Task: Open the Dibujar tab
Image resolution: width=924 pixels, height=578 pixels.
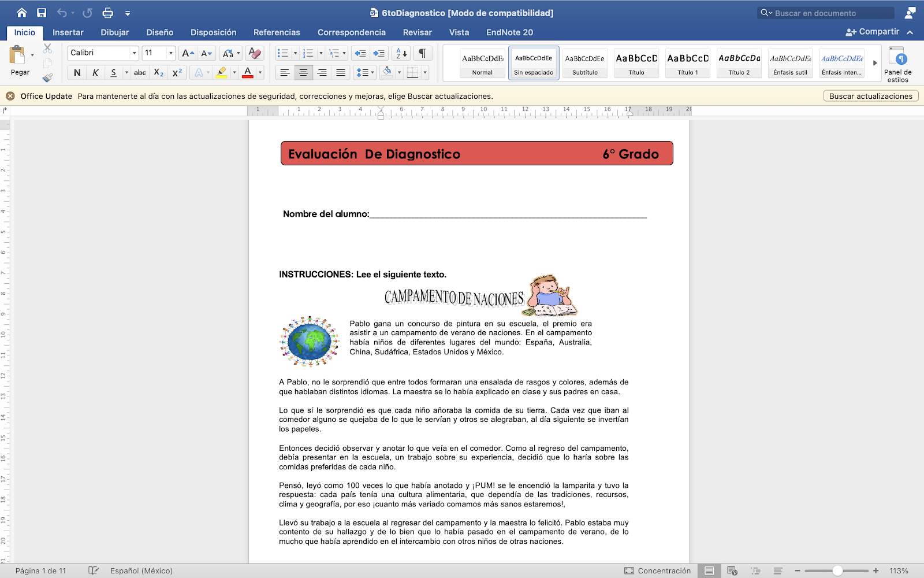Action: (115, 32)
